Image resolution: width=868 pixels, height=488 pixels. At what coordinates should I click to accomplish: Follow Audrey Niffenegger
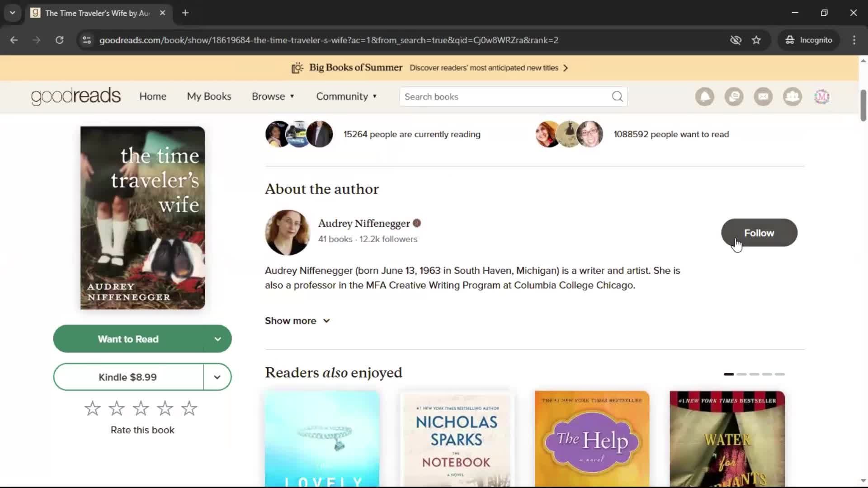tap(759, 233)
